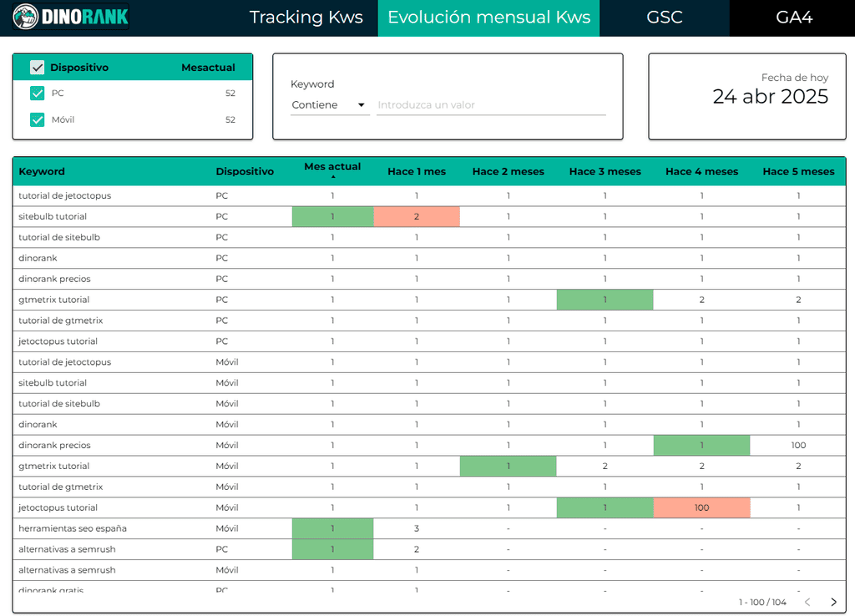This screenshot has height=616, width=855.
Task: Click value 2 in alternativas a semrush PC row
Action: tap(417, 549)
